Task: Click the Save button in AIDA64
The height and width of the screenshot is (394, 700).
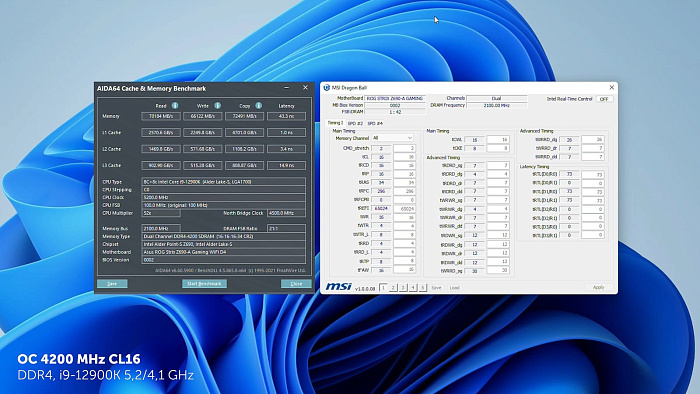Action: pyautogui.click(x=112, y=284)
